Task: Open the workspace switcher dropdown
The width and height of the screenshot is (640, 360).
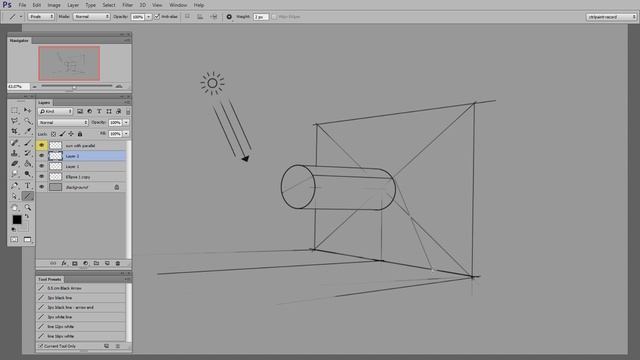Action: point(611,17)
